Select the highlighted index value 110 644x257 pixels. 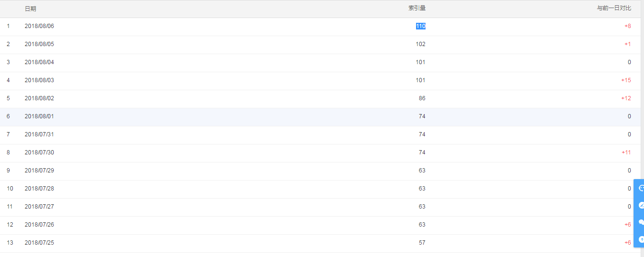420,26
